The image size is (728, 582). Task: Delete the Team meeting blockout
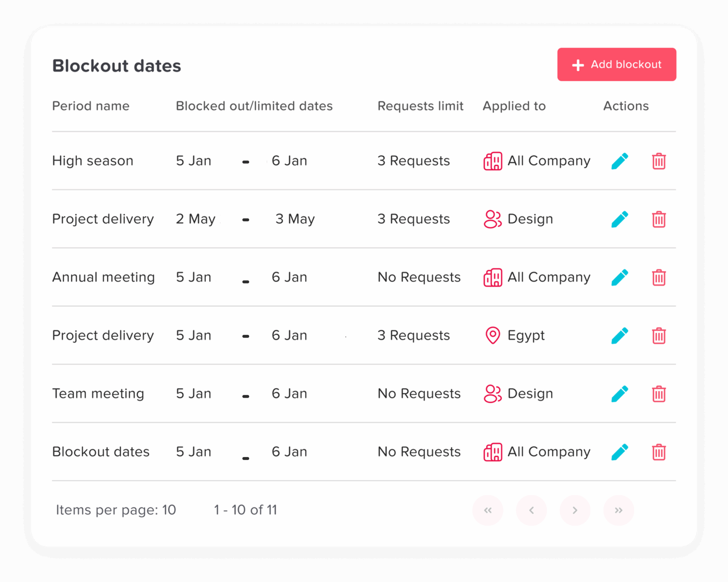(x=658, y=394)
